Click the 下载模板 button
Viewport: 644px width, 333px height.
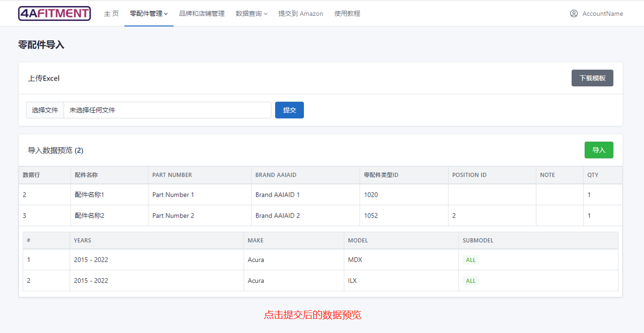point(592,78)
